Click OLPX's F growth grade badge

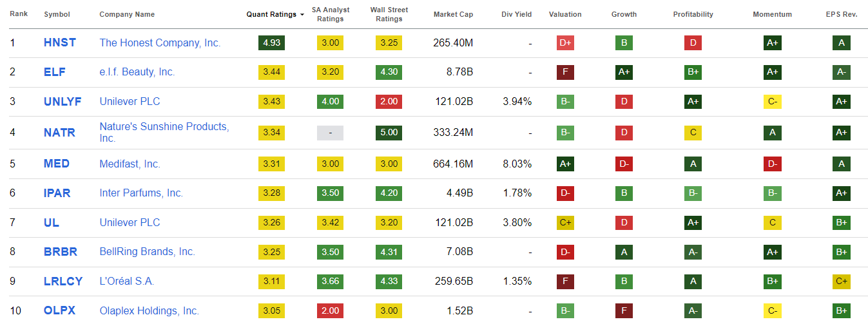click(x=623, y=310)
